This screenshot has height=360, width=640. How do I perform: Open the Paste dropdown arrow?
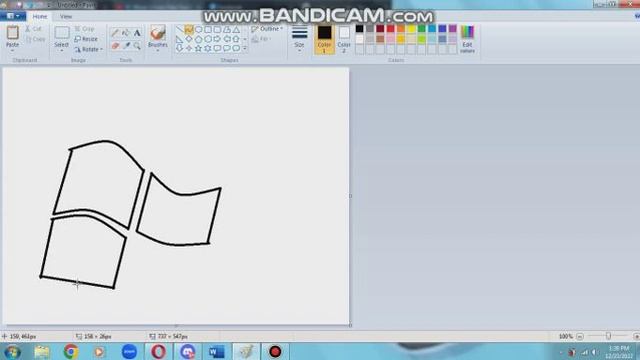(x=13, y=50)
